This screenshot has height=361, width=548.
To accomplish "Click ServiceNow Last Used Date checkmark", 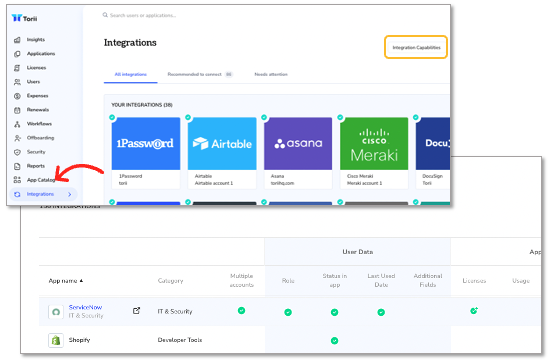I will pos(381,312).
